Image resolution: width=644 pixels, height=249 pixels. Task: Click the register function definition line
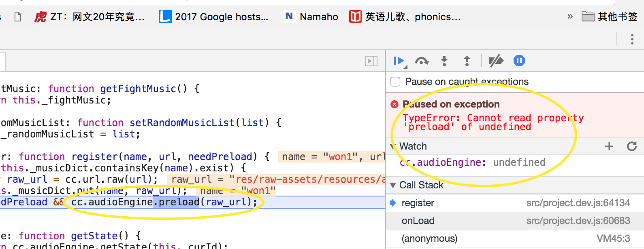pos(135,157)
